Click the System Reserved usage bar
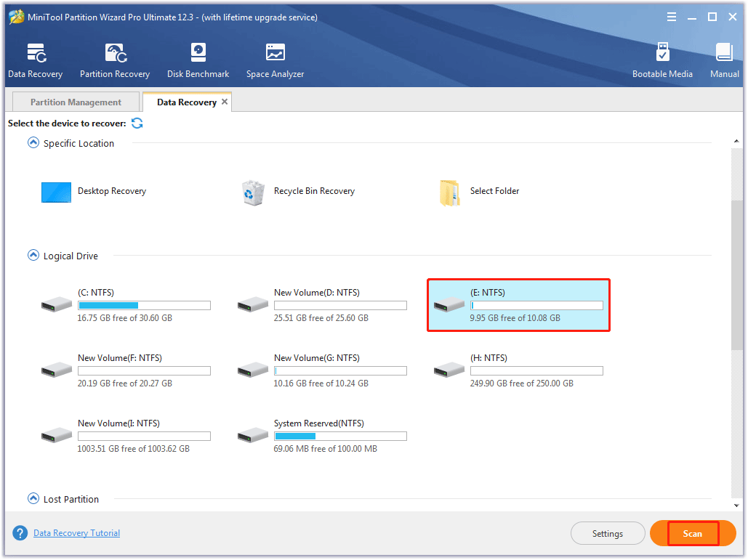This screenshot has width=748, height=560. coord(340,436)
